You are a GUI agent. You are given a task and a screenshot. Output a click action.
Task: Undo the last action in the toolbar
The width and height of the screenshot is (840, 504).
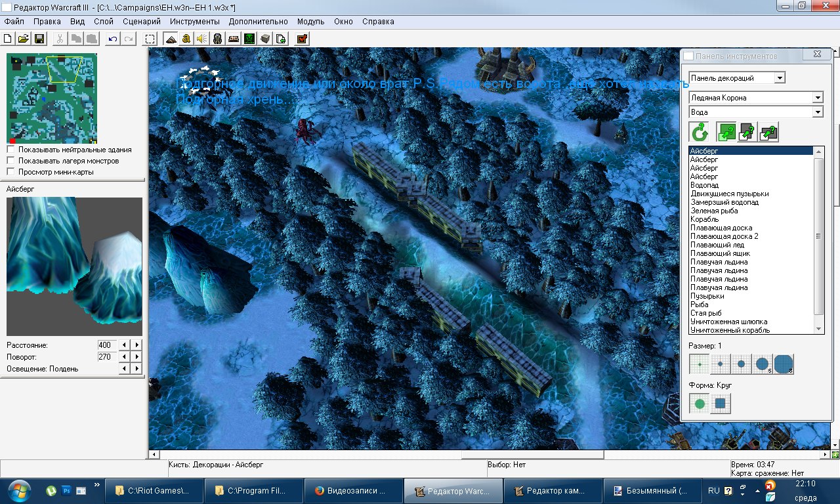[114, 39]
